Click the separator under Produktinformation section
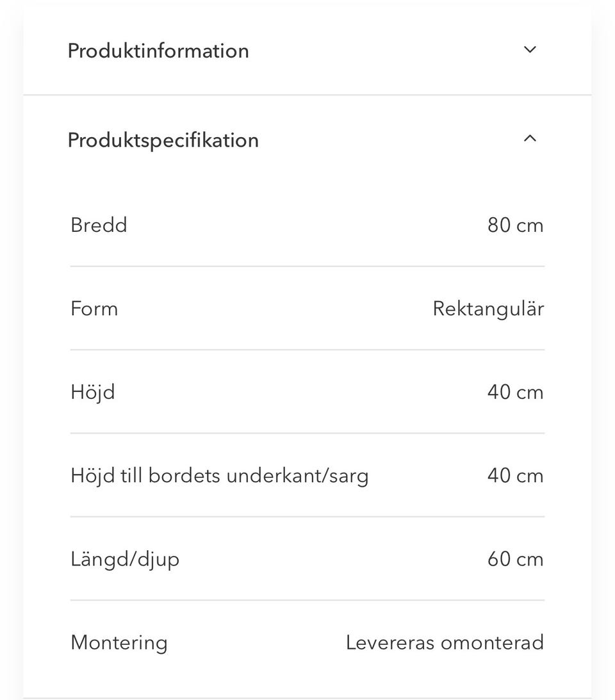The width and height of the screenshot is (615, 700). coord(307,95)
